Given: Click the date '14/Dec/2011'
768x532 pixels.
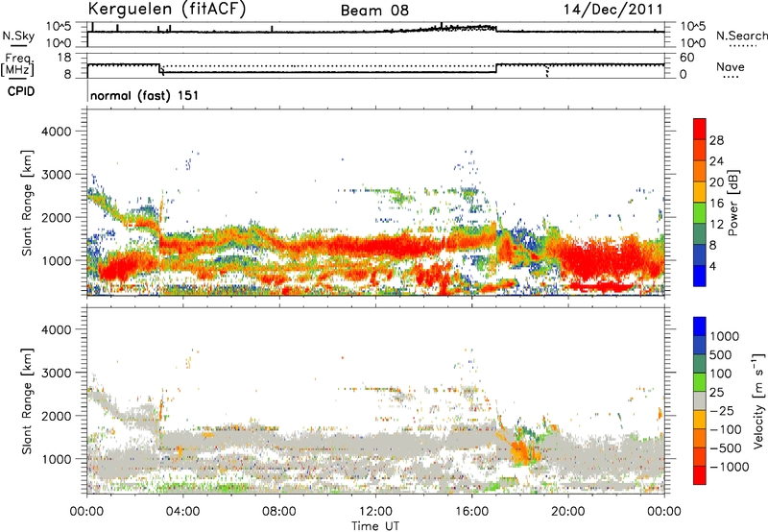Looking at the screenshot, I should tap(612, 10).
